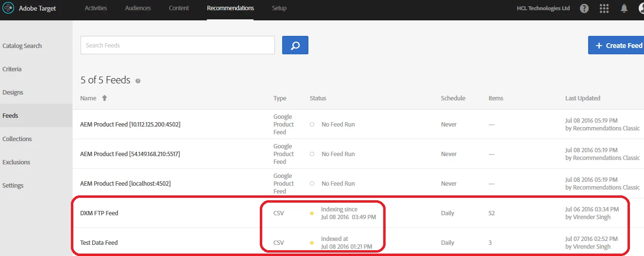Screen dimensions: 644x256
Task: Click the Create Feed button
Action: click(x=616, y=45)
